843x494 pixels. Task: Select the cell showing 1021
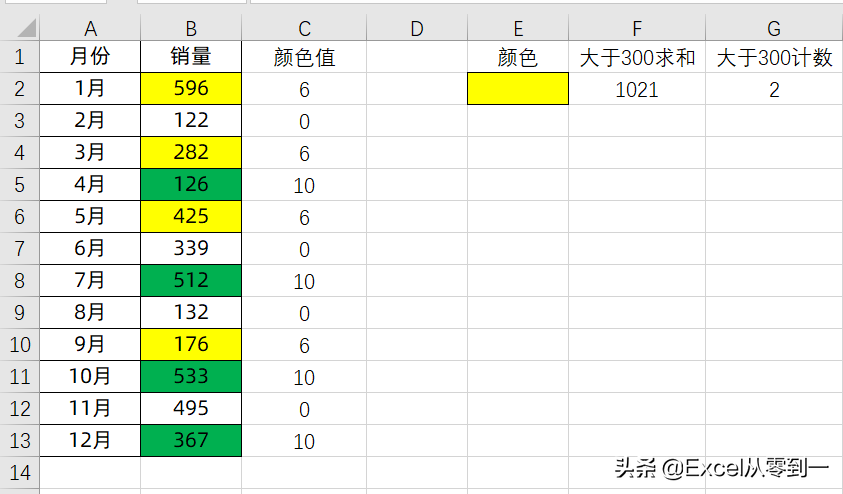(637, 89)
